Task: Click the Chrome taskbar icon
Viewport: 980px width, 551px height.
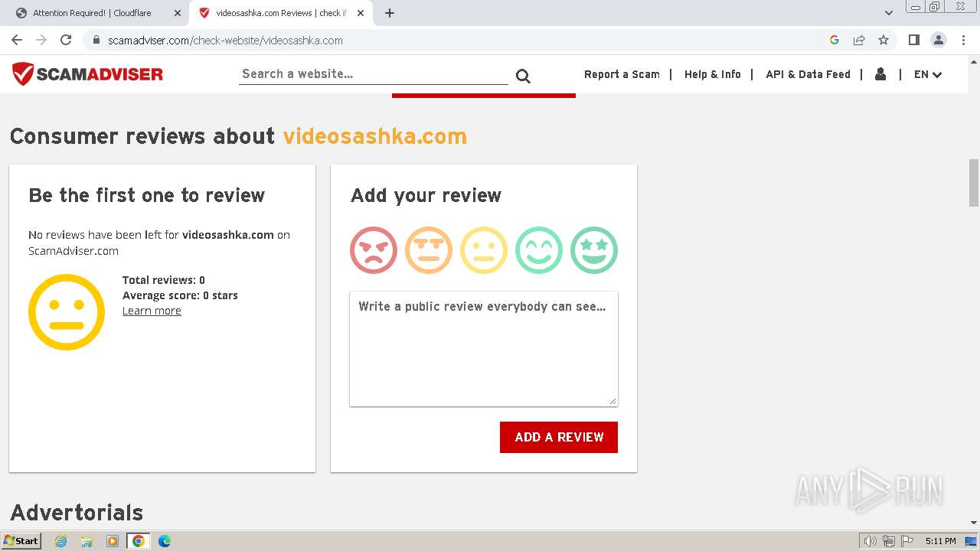Action: (x=139, y=541)
